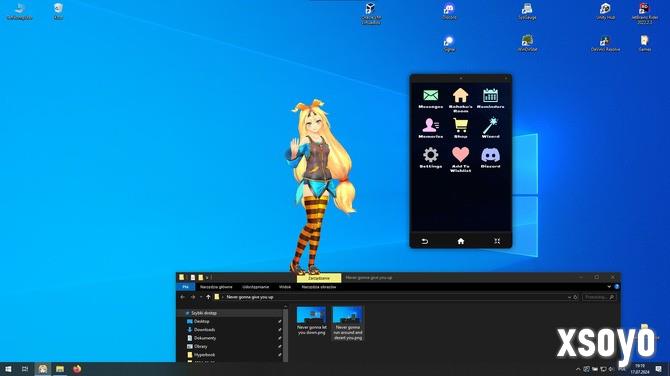Viewport: 670px width, 376px height.
Task: Select 'Never gonna run around' png file
Action: (x=348, y=323)
